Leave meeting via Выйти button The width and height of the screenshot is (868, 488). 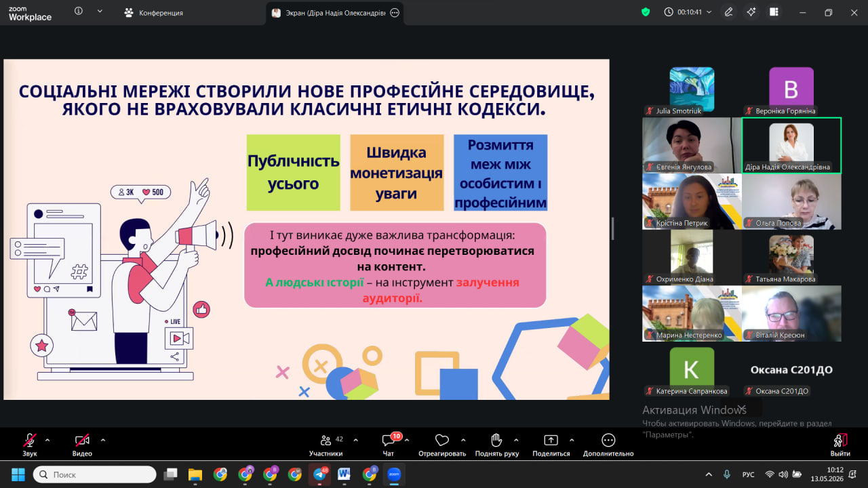coord(840,445)
